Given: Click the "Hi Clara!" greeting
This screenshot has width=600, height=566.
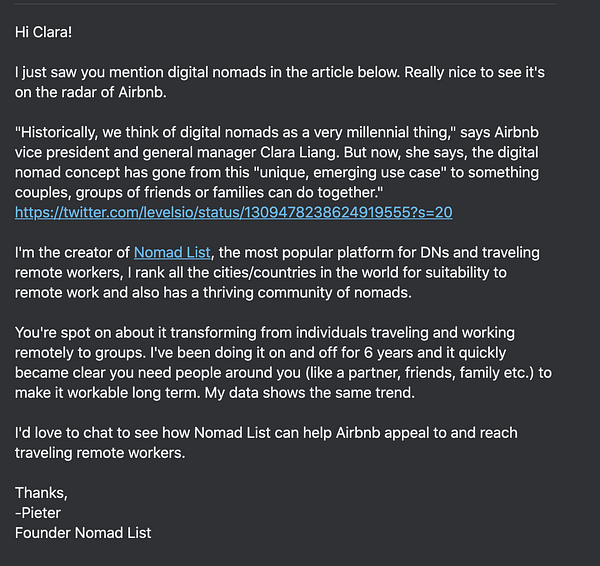Looking at the screenshot, I should pyautogui.click(x=43, y=32).
